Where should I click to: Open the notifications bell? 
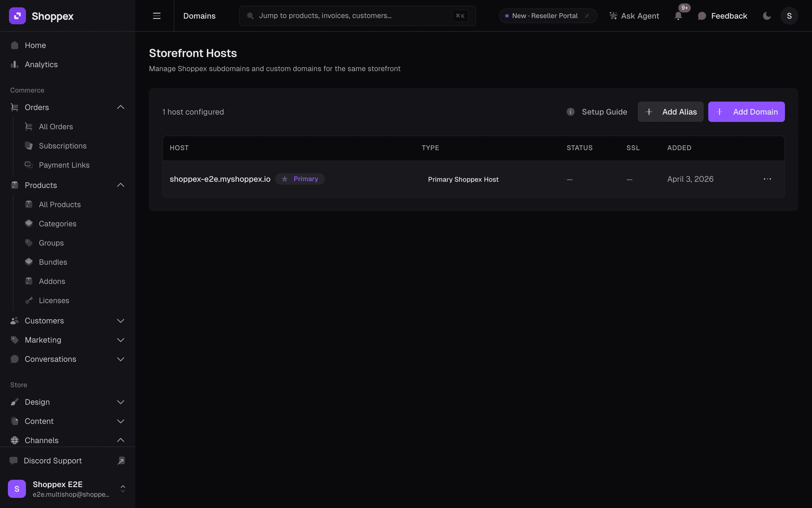tap(678, 16)
